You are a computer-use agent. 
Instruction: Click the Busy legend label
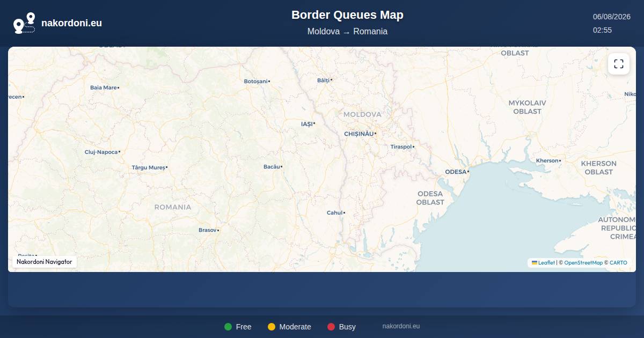[x=347, y=327]
